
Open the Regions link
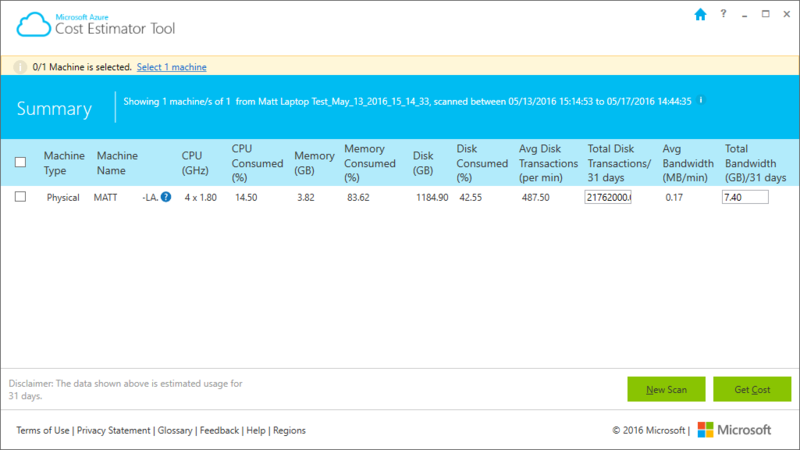point(289,430)
